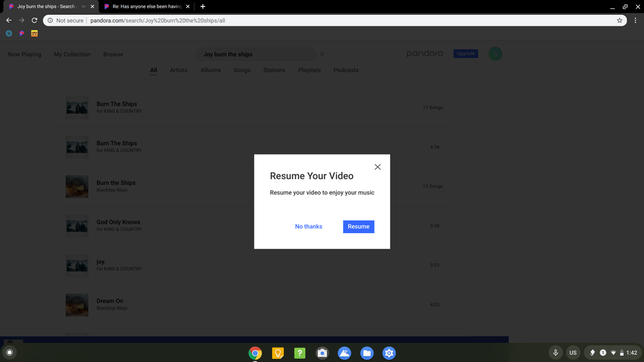Open My Collection
The width and height of the screenshot is (644, 362).
[72, 54]
